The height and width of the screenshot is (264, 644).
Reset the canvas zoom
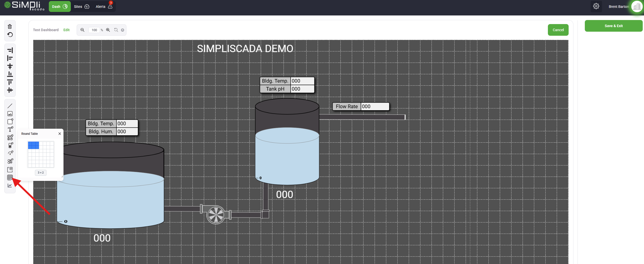116,30
